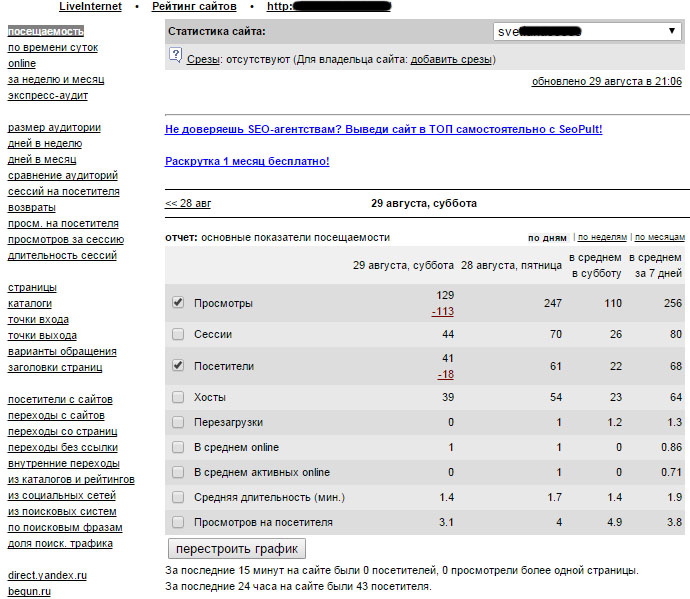Open the LiveInternet header link
Viewport: 690px width, 599px height.
click(90, 7)
